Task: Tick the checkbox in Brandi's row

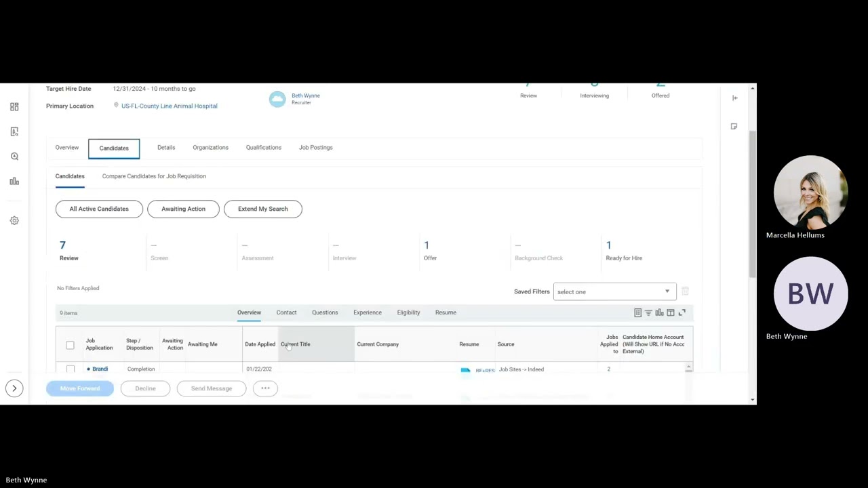Action: (x=70, y=369)
